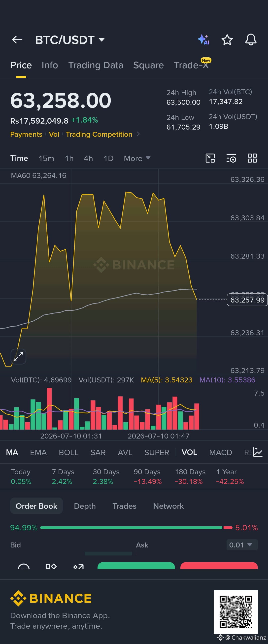The width and height of the screenshot is (268, 644).
Task: Tap the 180 Days -30.18% performance
Action: [x=190, y=476]
